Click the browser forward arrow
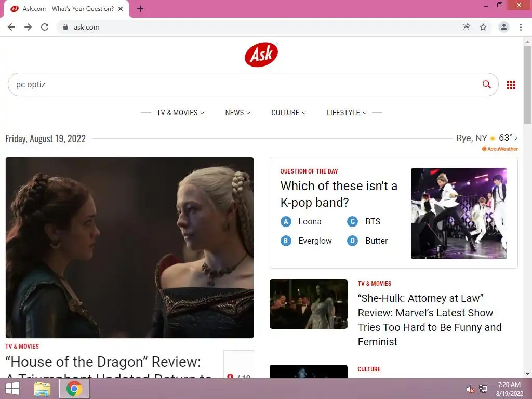Image resolution: width=532 pixels, height=399 pixels. [28, 27]
